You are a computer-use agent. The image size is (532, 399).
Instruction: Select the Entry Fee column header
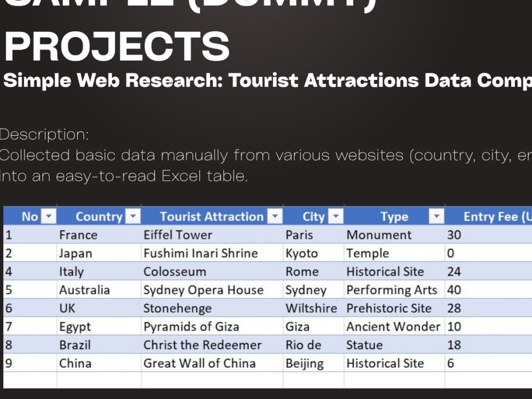(x=488, y=216)
